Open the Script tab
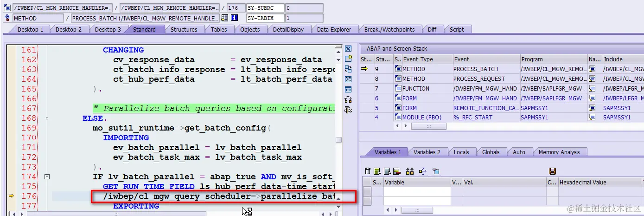This screenshot has height=216, width=644. click(x=456, y=29)
